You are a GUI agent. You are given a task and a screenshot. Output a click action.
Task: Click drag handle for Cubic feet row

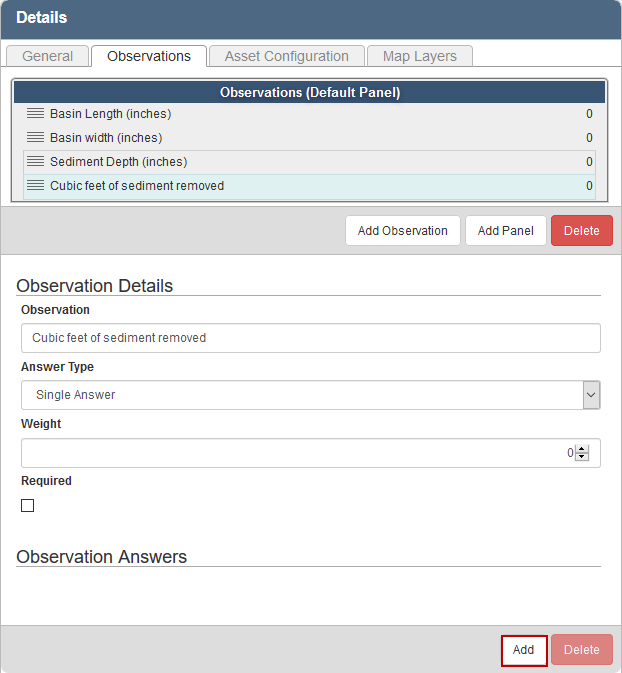35,186
